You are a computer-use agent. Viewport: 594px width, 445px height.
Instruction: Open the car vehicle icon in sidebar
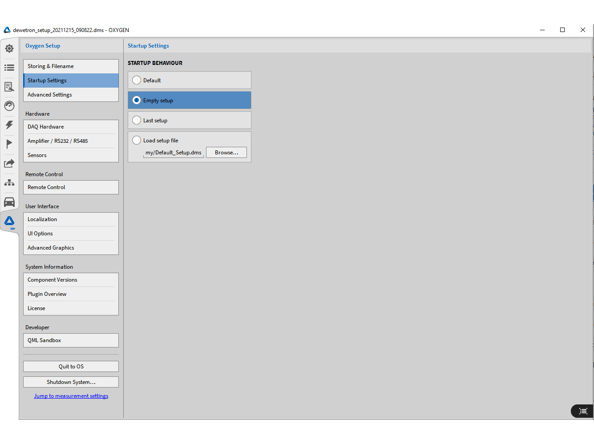[9, 202]
